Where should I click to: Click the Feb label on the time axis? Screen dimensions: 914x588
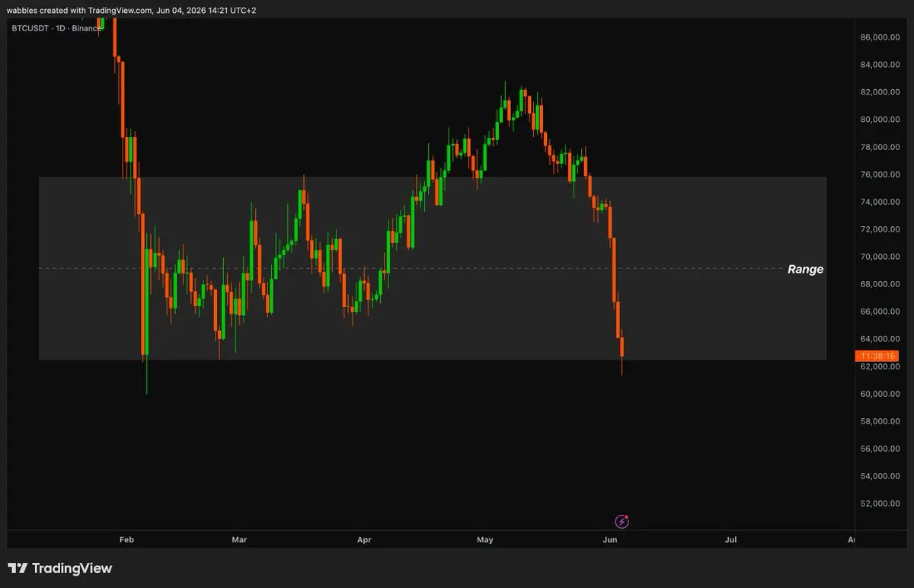tap(126, 540)
